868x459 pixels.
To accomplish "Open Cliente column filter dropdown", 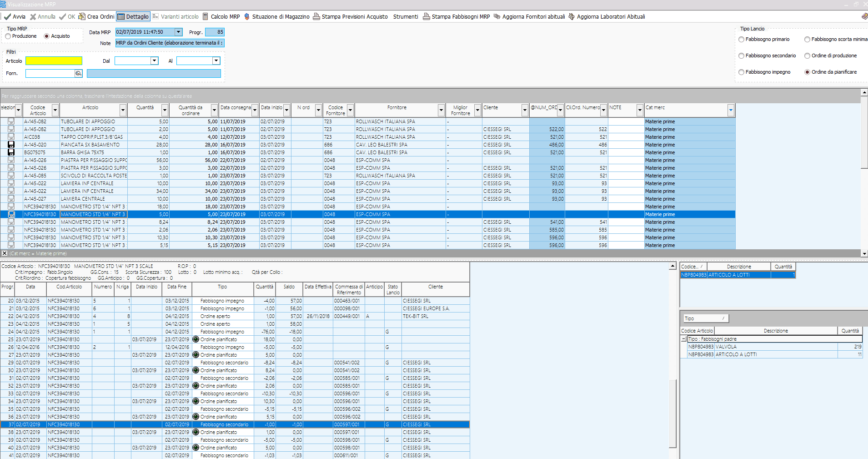I will (525, 110).
